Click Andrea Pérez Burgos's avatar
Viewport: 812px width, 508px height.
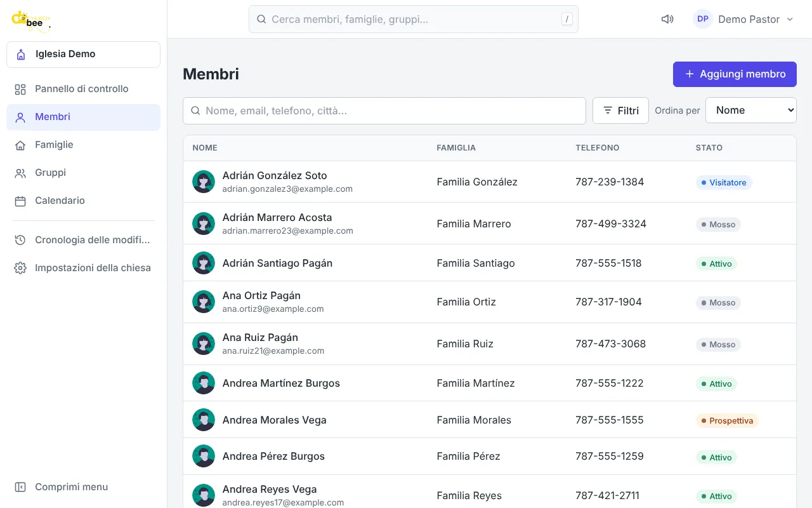[x=204, y=456]
